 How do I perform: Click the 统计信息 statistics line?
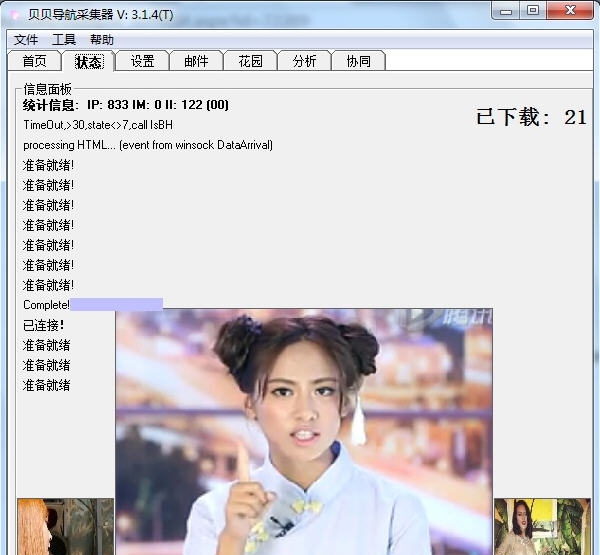pyautogui.click(x=126, y=104)
